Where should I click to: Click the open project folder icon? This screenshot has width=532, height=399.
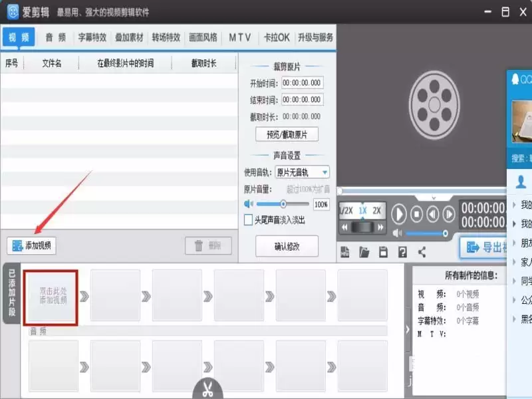364,252
